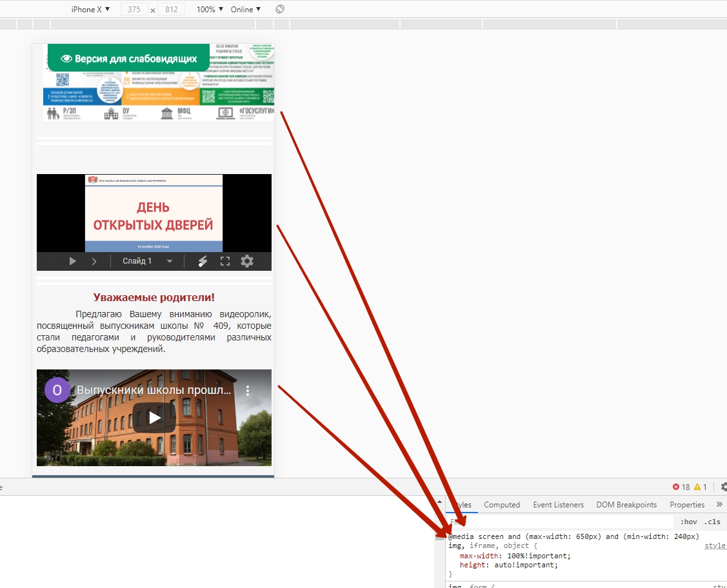The image size is (727, 588).
Task: Click the yellow warning count indicator
Action: [701, 487]
